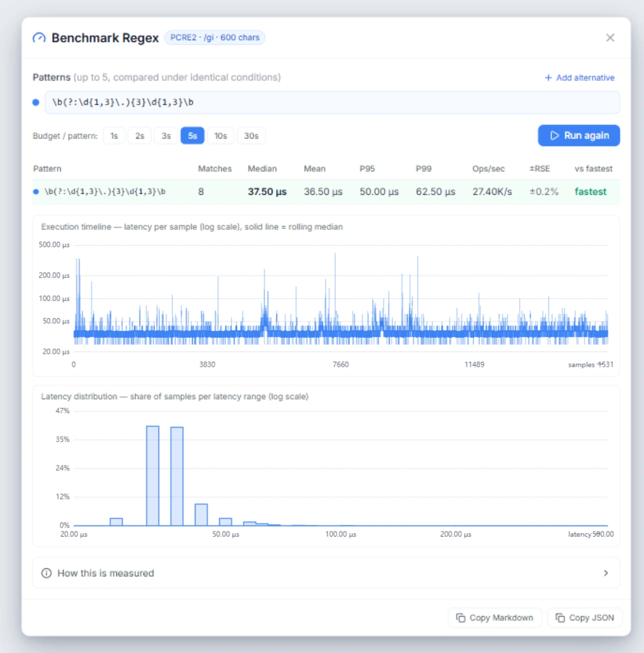Click the Mean column header
The width and height of the screenshot is (644, 653).
[314, 169]
